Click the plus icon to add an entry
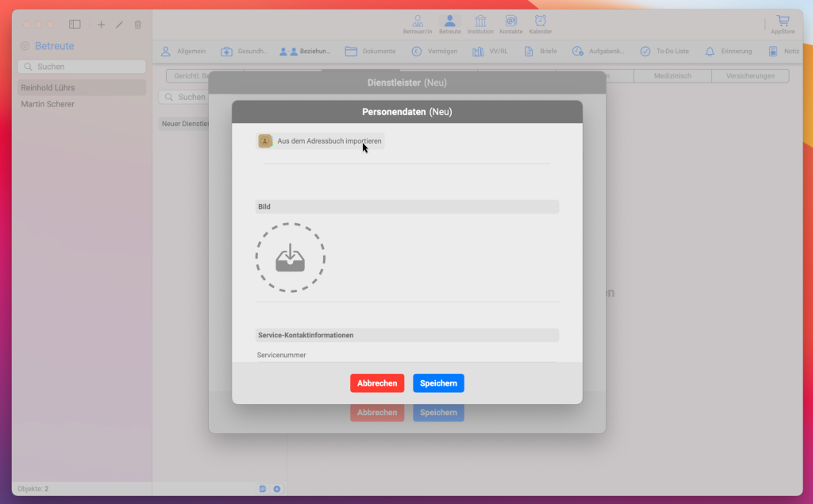 pos(101,25)
